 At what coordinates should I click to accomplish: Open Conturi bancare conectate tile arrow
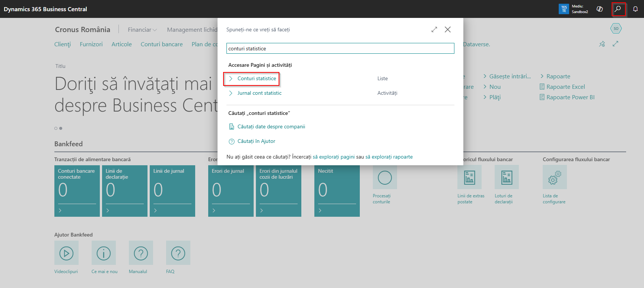tap(60, 210)
